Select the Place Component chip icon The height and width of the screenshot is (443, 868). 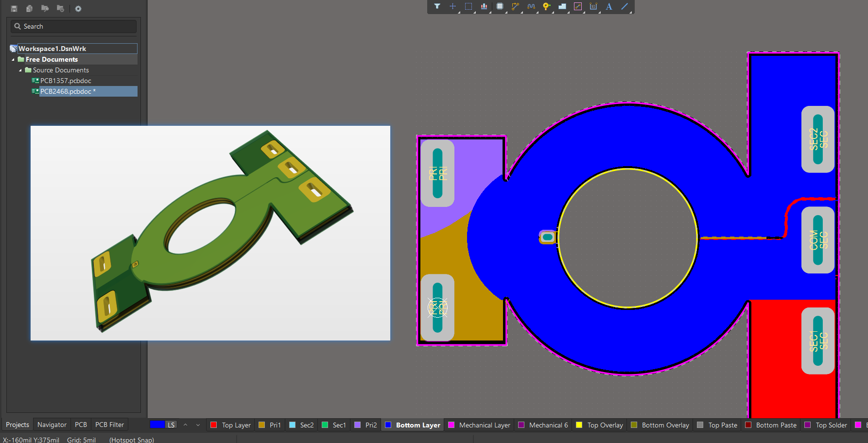[499, 6]
